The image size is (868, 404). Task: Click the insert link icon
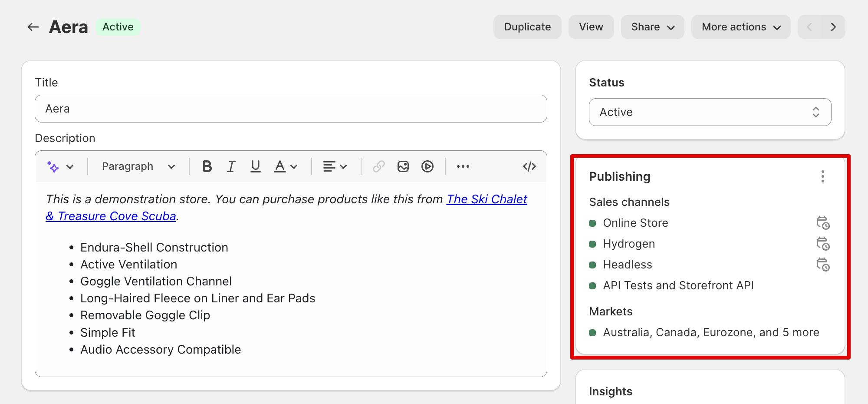(378, 166)
